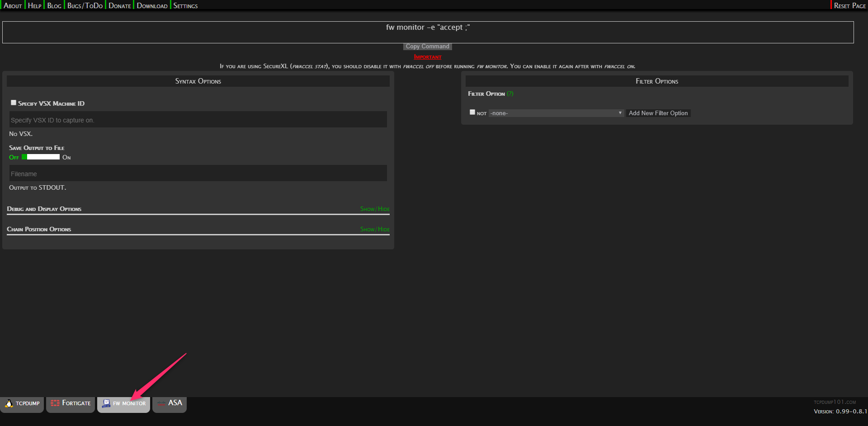Click the Syntax Options header

pos(198,81)
